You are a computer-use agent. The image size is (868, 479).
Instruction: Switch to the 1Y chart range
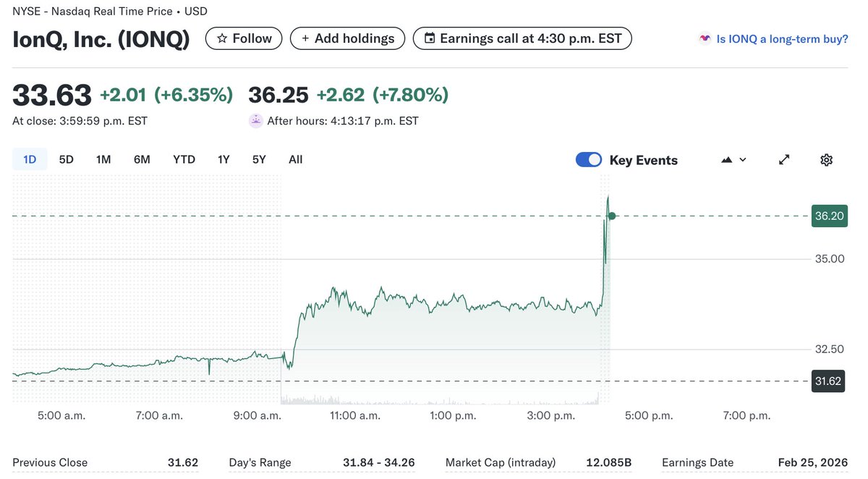224,159
